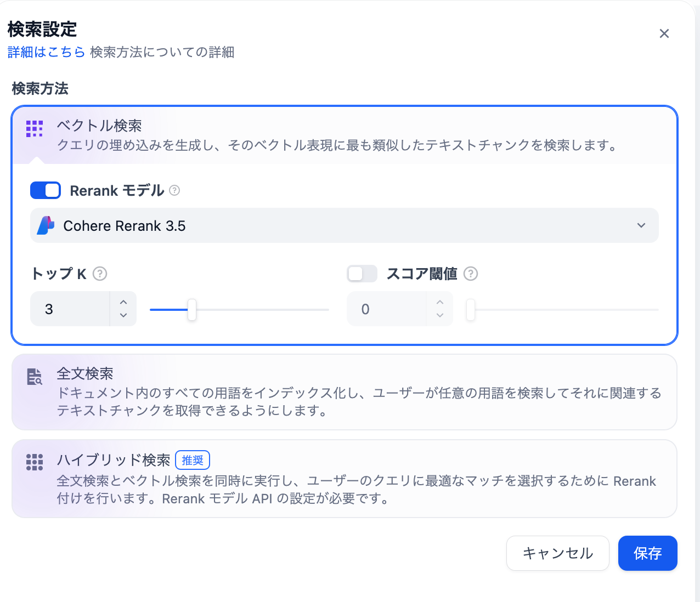Open the 詳細はこちら link
This screenshot has width=700, height=602.
click(x=47, y=52)
